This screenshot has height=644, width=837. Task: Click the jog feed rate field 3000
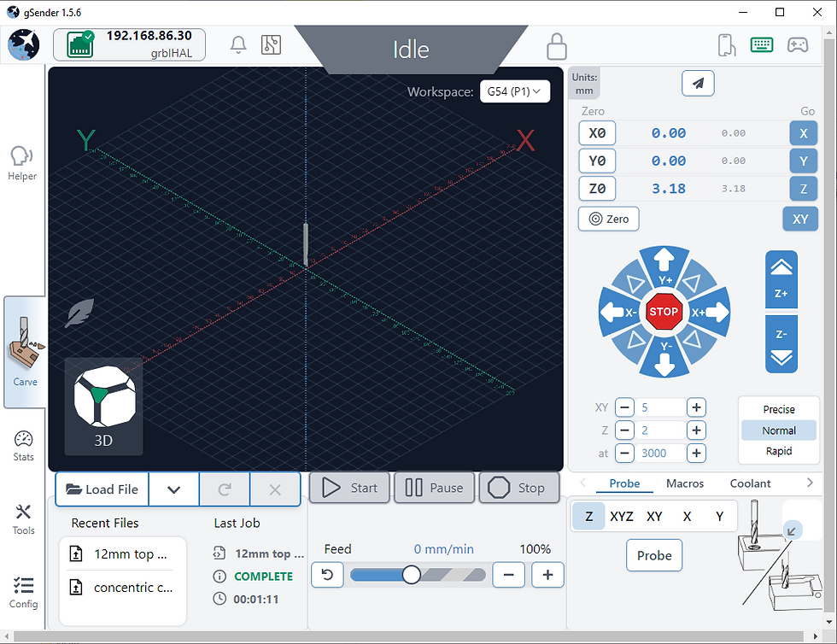[x=660, y=454]
